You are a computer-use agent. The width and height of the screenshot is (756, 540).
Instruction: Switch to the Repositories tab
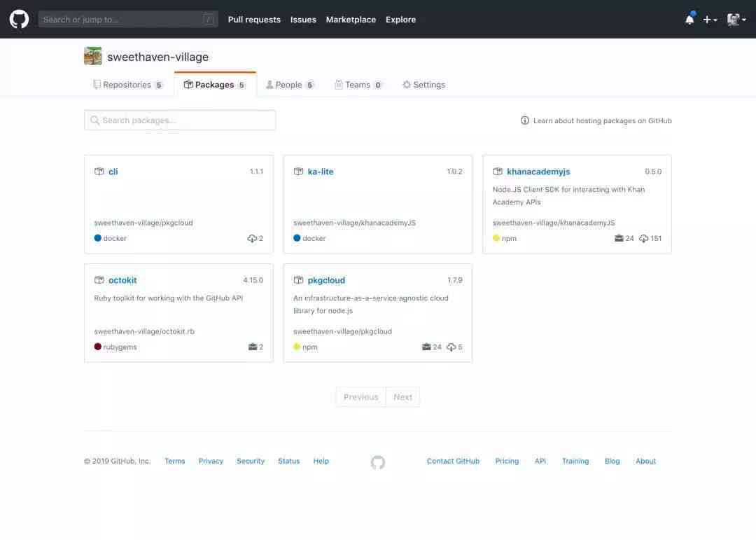128,85
